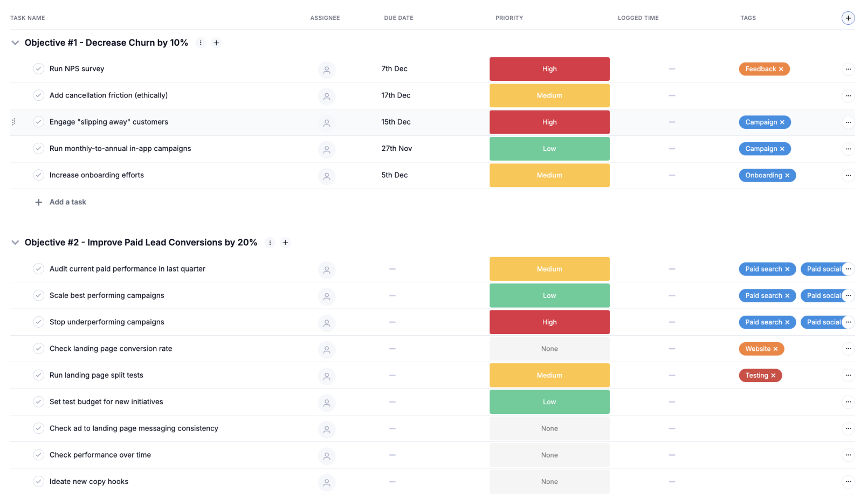Mark Add cancellation friction as complete
This screenshot has height=499, width=868.
pyautogui.click(x=38, y=95)
